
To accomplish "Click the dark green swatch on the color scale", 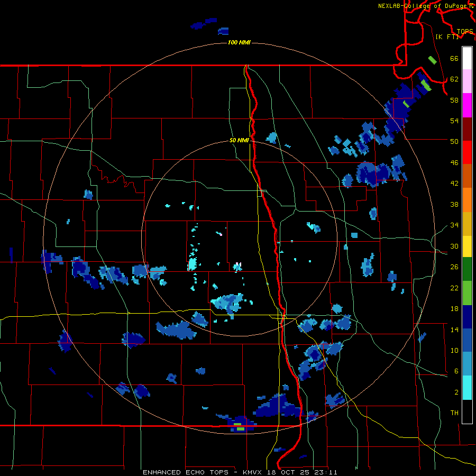I will click(467, 269).
